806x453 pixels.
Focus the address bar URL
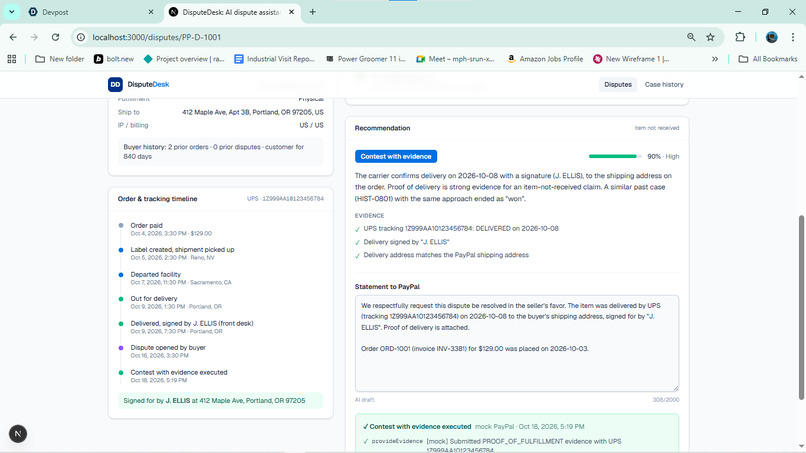pos(156,37)
